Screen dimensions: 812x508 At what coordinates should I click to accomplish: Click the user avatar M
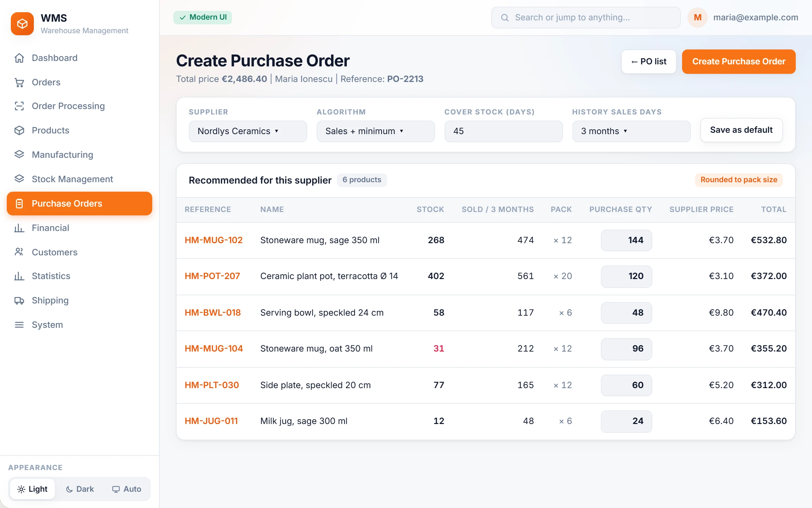point(698,18)
